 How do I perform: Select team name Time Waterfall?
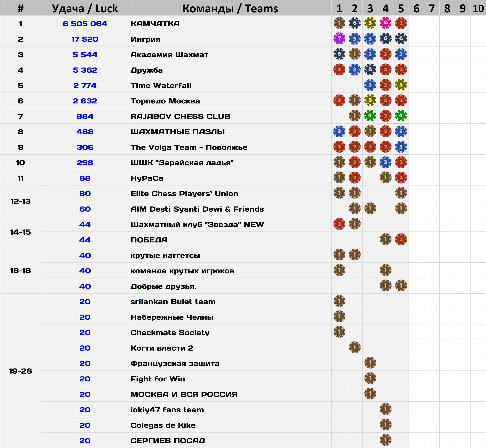point(161,86)
